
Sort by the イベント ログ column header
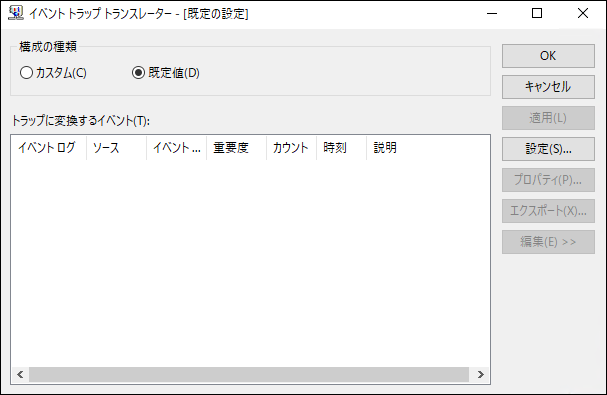[48, 148]
